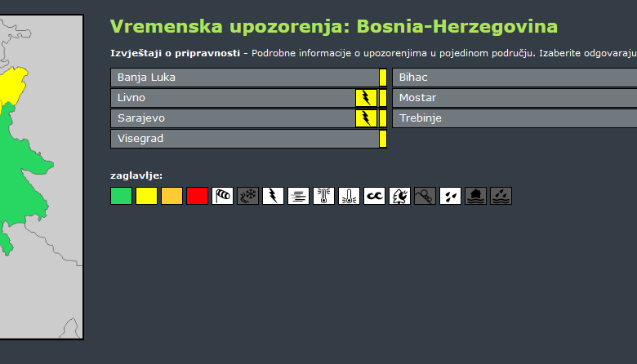The image size is (637, 364).
Task: Click the wind sock legend icon
Action: [222, 196]
